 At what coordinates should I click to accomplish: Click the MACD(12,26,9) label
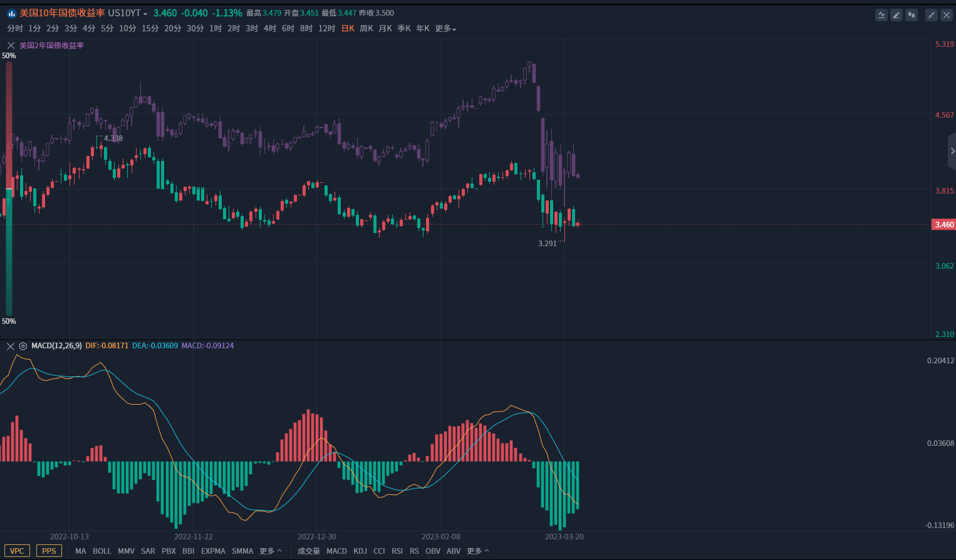56,346
